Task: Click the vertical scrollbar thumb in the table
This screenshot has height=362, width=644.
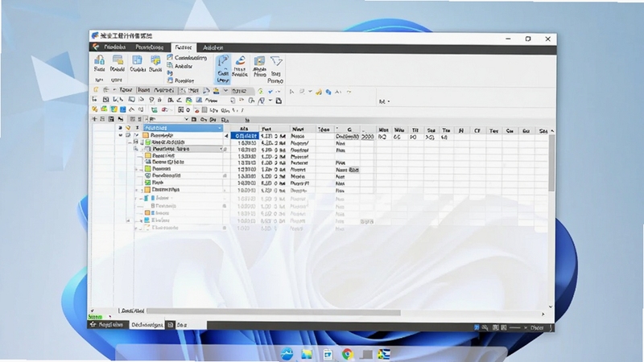Action: pos(551,162)
